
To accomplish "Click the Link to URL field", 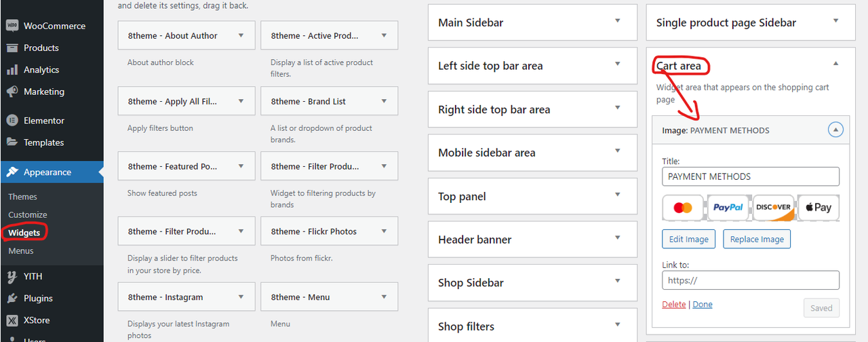I will tap(751, 280).
